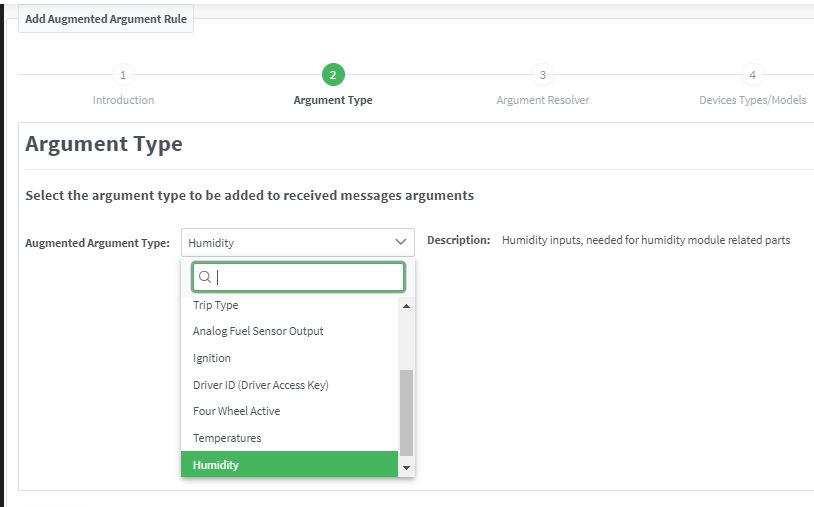Image resolution: width=814 pixels, height=507 pixels.
Task: Open the Humidity combo box field
Action: pyautogui.click(x=297, y=242)
